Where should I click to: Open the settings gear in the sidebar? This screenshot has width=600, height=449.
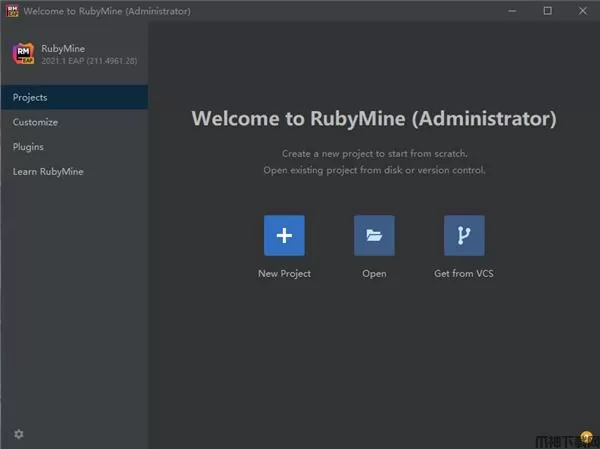pos(19,434)
